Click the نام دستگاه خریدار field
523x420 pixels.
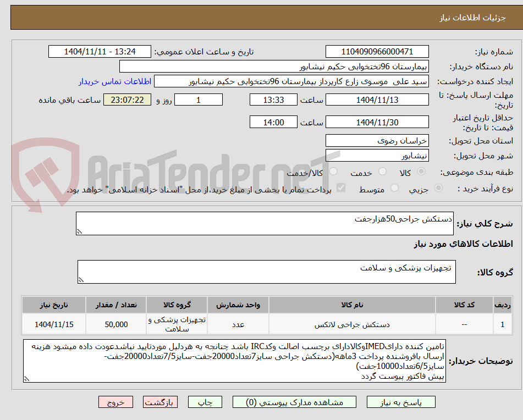tap(274, 67)
